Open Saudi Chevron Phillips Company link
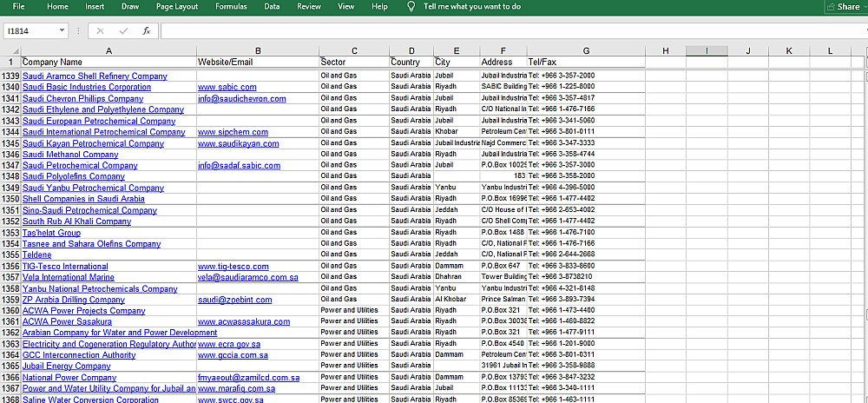The image size is (868, 403). pyautogui.click(x=83, y=98)
